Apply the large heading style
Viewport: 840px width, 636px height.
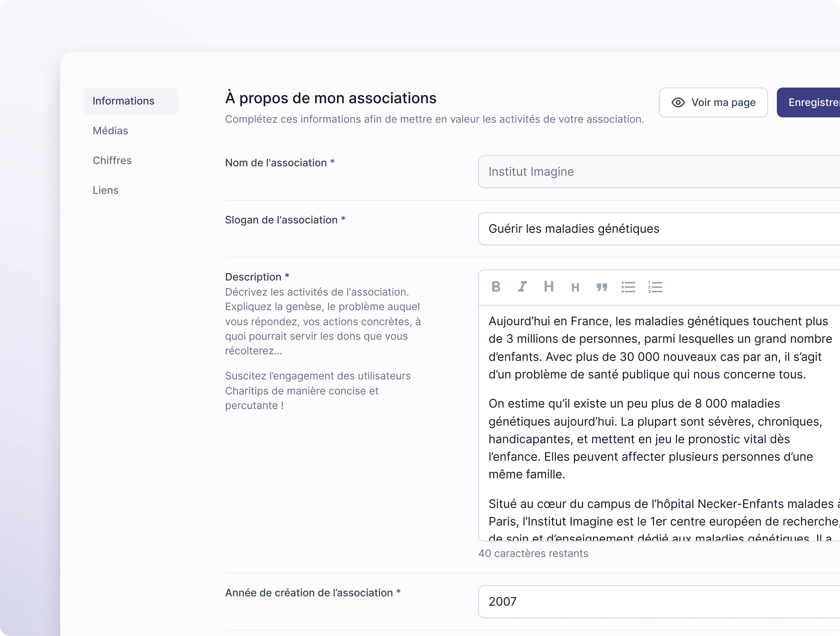(549, 287)
